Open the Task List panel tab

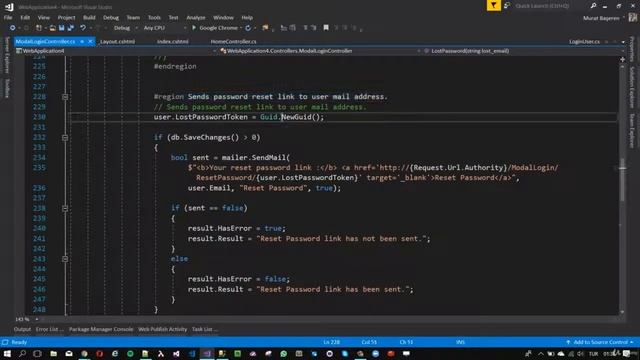tap(204, 329)
